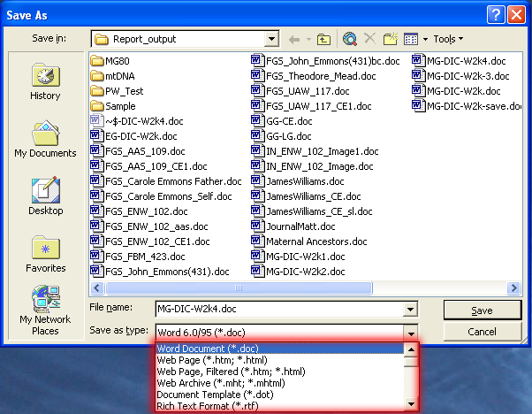The image size is (532, 414).
Task: Go to Desktop in places bar
Action: 45,196
